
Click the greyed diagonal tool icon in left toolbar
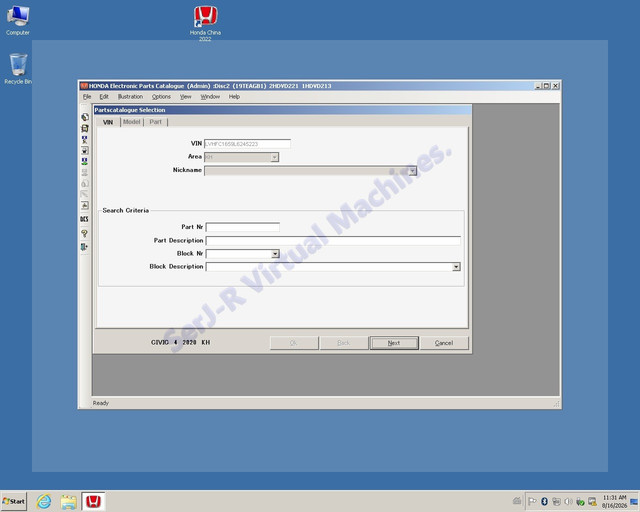click(x=84, y=194)
